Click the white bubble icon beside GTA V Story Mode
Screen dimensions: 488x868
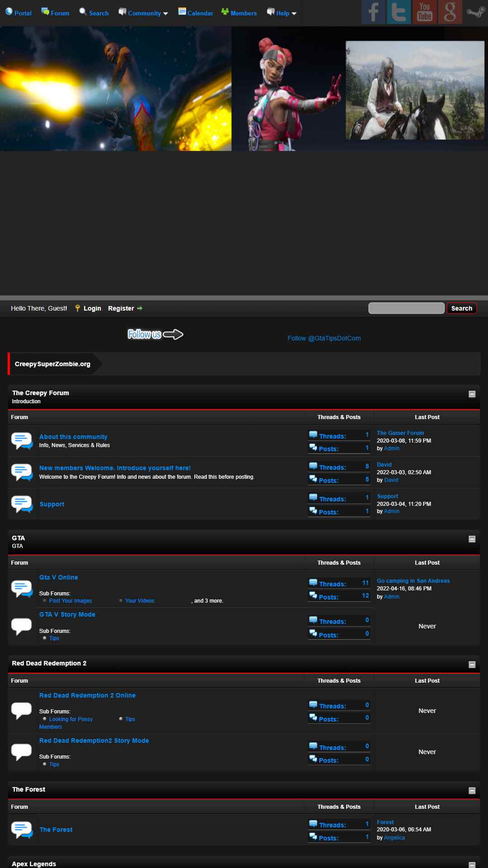[x=22, y=627]
